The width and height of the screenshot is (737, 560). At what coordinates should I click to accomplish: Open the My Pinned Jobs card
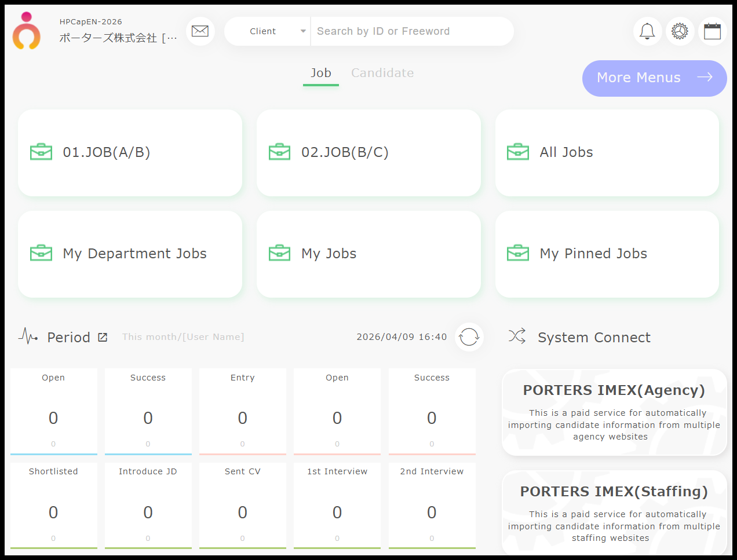click(x=607, y=254)
